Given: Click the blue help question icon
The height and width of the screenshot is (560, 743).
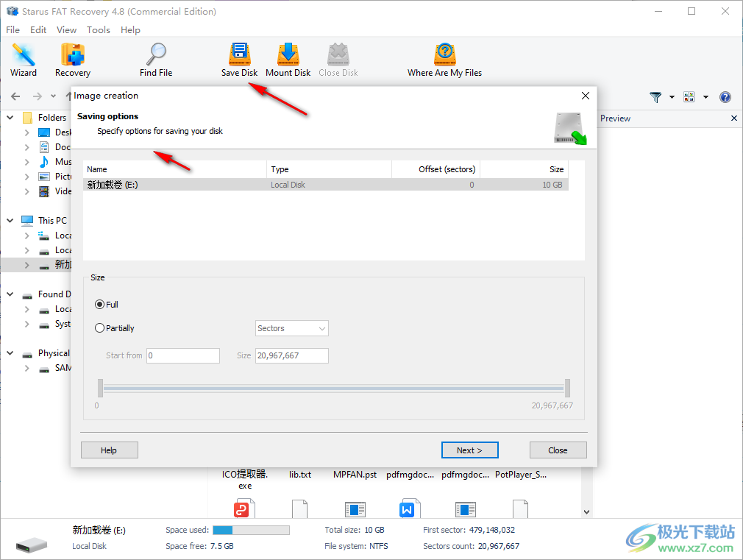Looking at the screenshot, I should 725,97.
